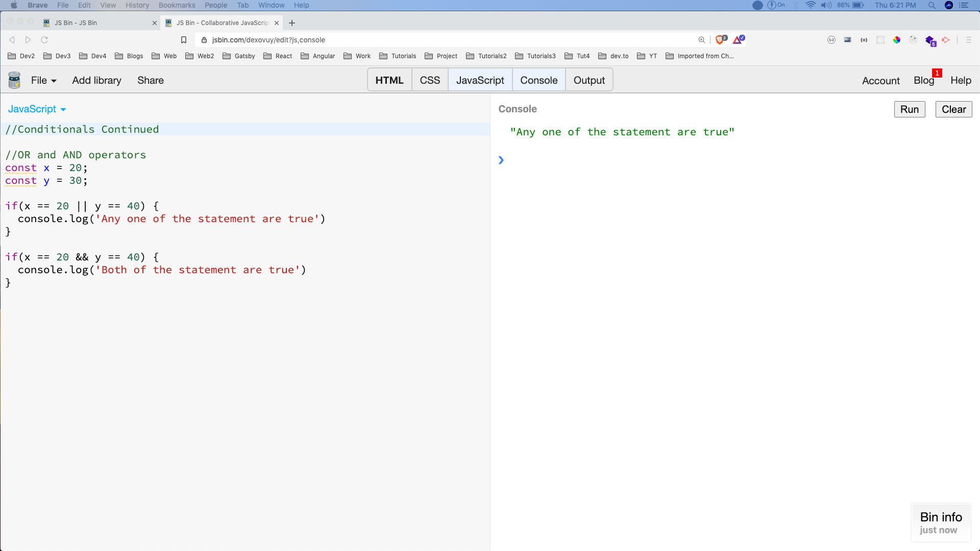Open the Blog link

pos(924,81)
